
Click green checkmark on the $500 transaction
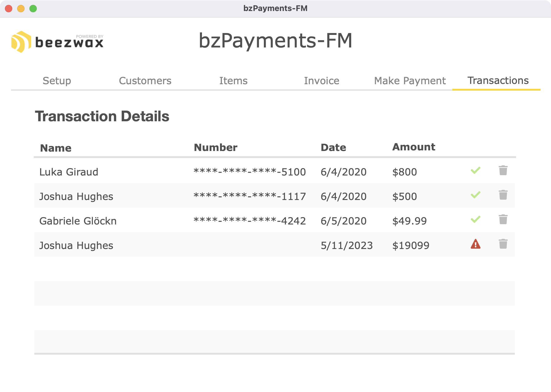click(x=475, y=195)
